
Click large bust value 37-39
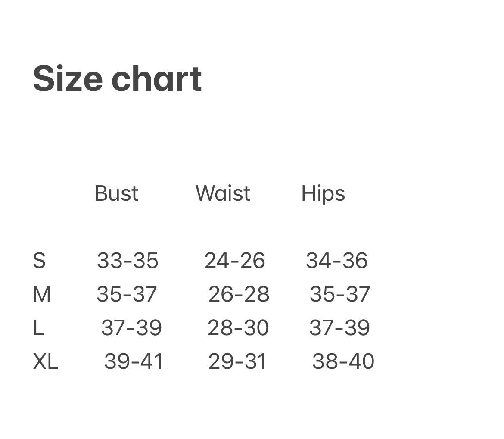pos(131,328)
